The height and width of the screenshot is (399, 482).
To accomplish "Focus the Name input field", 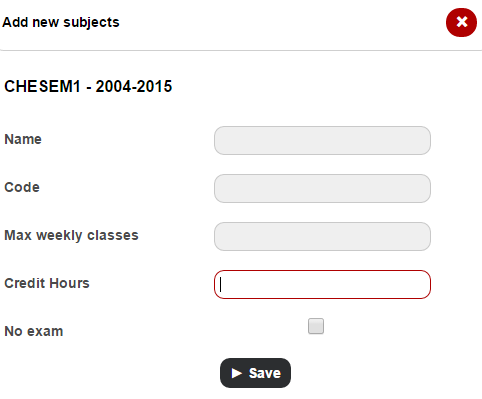I will 322,140.
